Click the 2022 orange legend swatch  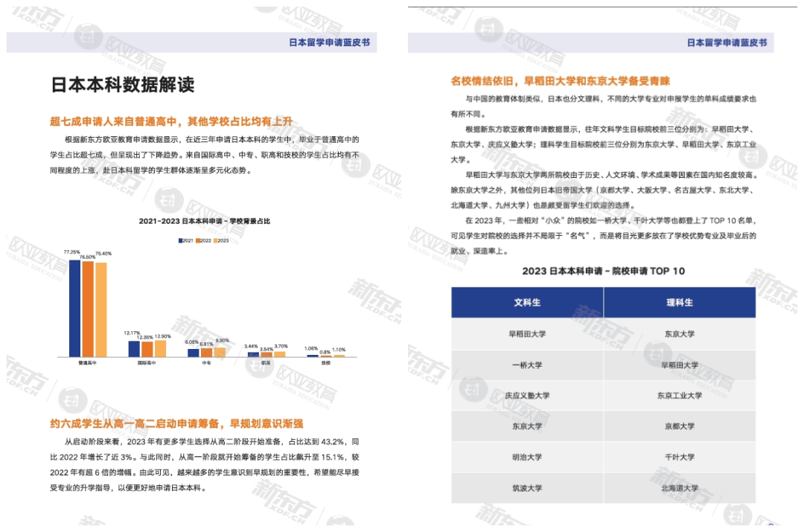198,240
